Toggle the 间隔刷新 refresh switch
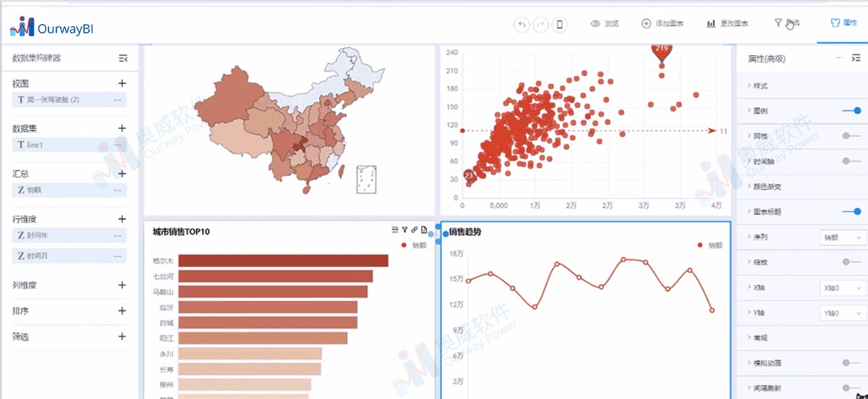The image size is (868, 399). pos(851,388)
